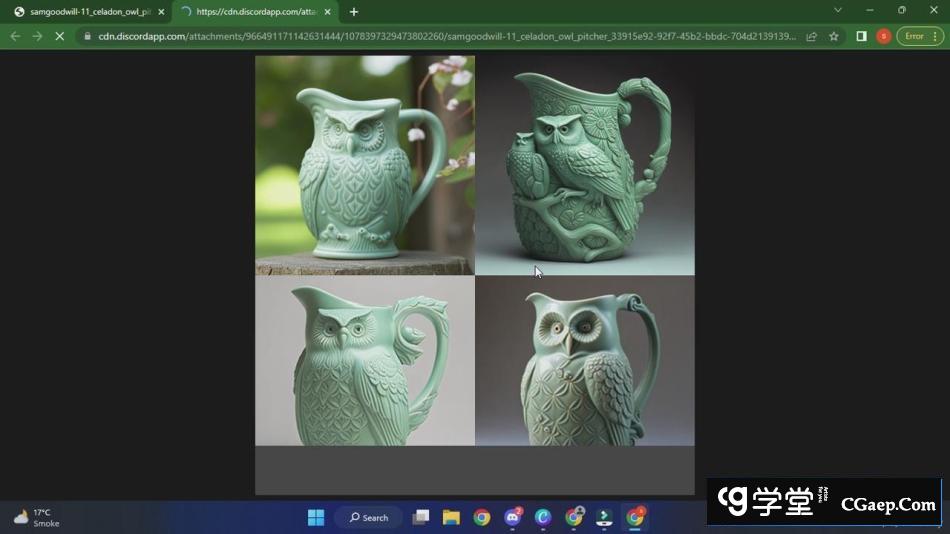Bookmark this page with the star icon

click(834, 36)
